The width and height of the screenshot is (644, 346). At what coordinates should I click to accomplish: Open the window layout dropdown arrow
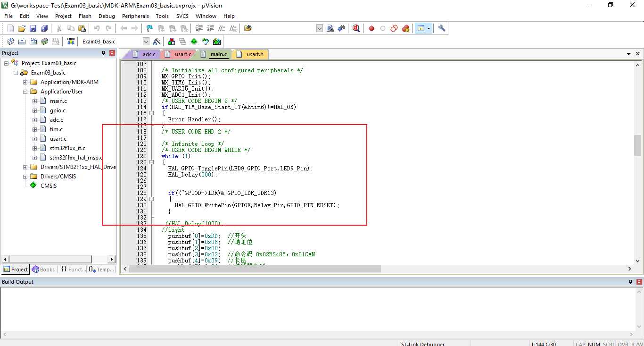[x=429, y=28]
